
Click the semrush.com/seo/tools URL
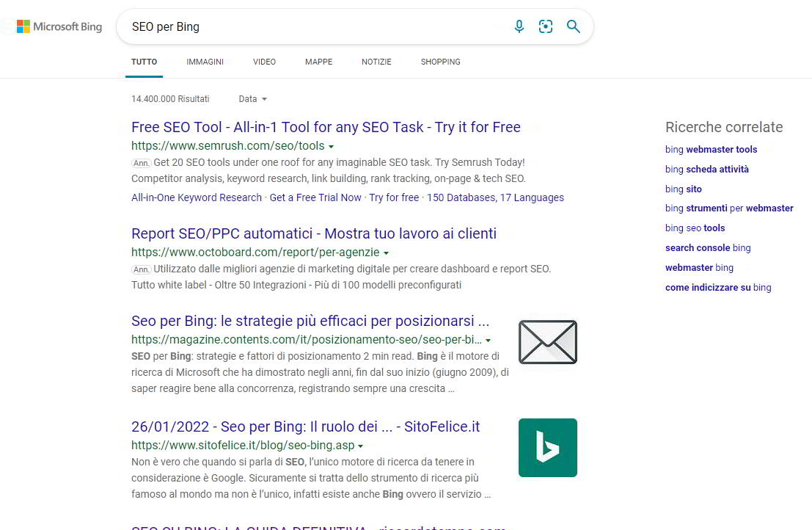228,146
